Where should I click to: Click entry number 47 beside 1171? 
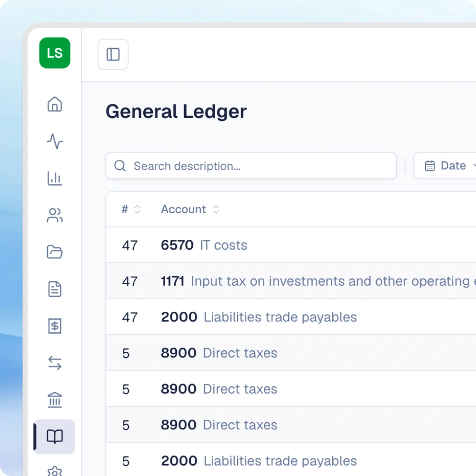(x=130, y=281)
